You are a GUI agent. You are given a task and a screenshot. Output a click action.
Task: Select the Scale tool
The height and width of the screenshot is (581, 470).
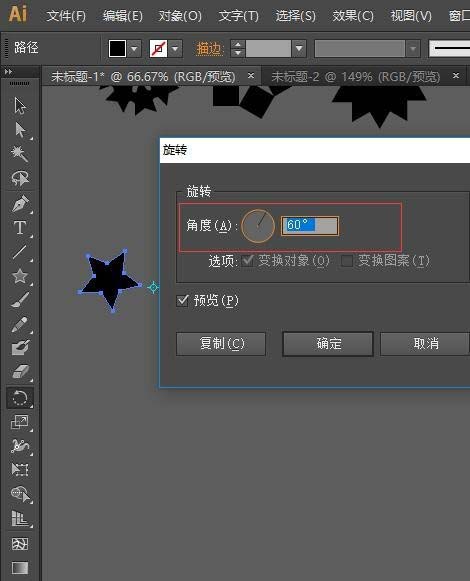[x=20, y=422]
